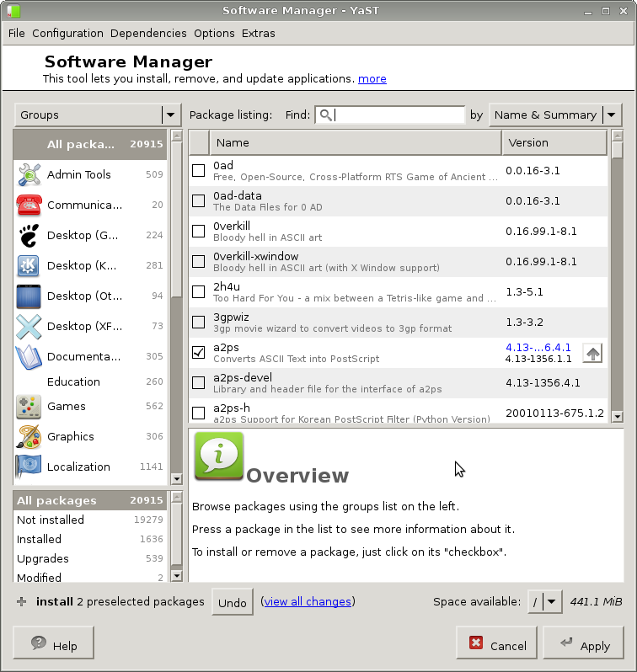Check the 0ad package checkbox
This screenshot has width=637, height=672.
[199, 171]
